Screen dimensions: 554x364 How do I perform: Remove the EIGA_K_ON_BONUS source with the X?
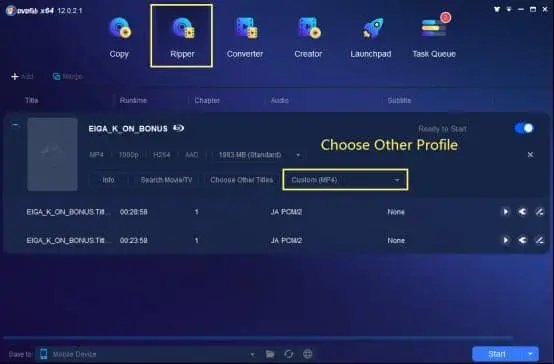click(530, 154)
